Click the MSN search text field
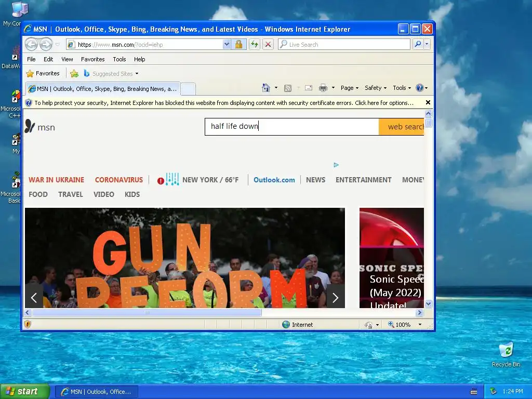This screenshot has width=532, height=399. 292,127
